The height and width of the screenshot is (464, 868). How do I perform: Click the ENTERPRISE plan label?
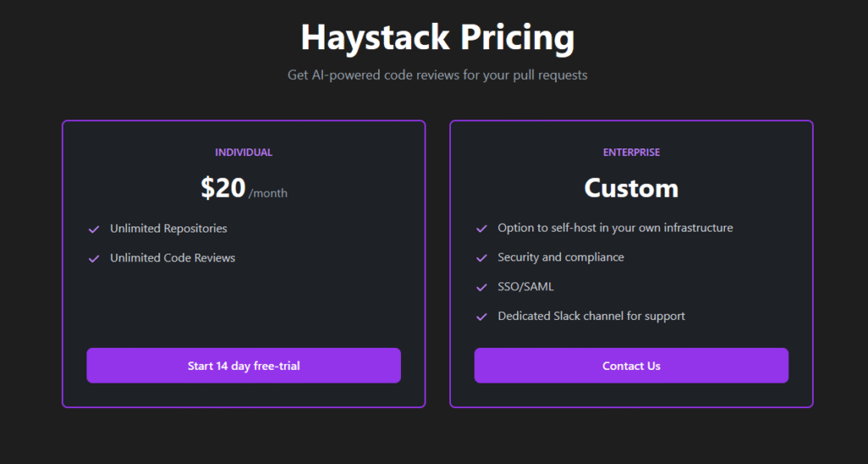[x=632, y=153]
